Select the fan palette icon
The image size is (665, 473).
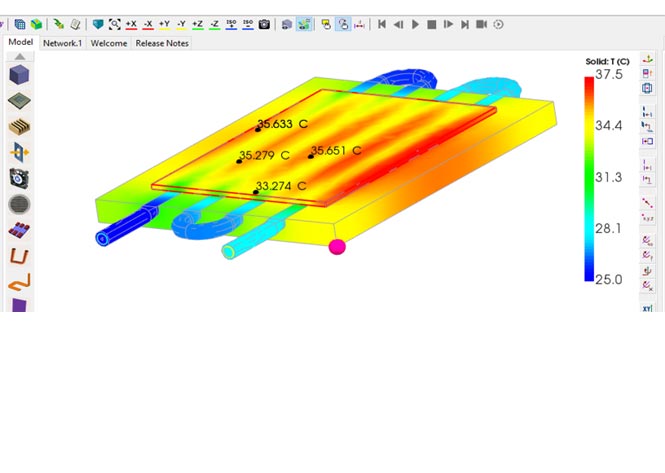pos(19,178)
